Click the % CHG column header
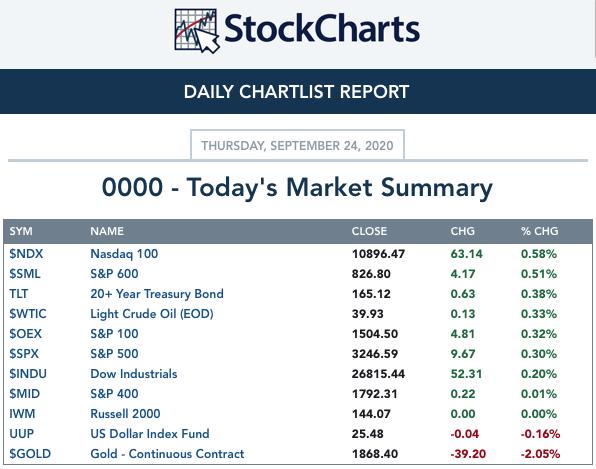This screenshot has height=469, width=596. [x=540, y=231]
